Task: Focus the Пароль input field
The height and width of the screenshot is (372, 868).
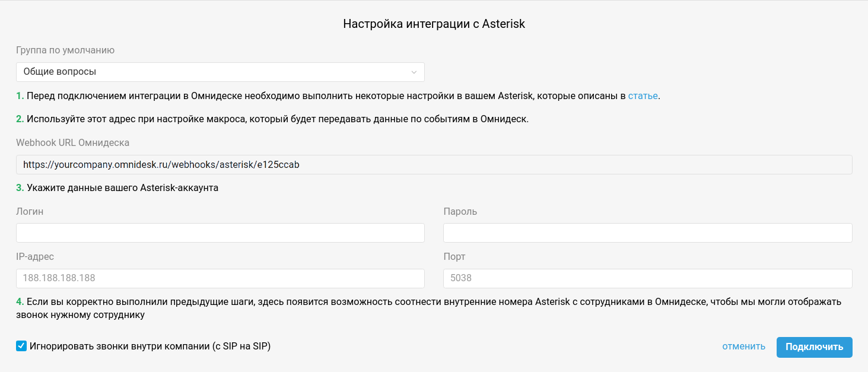Action: [648, 233]
